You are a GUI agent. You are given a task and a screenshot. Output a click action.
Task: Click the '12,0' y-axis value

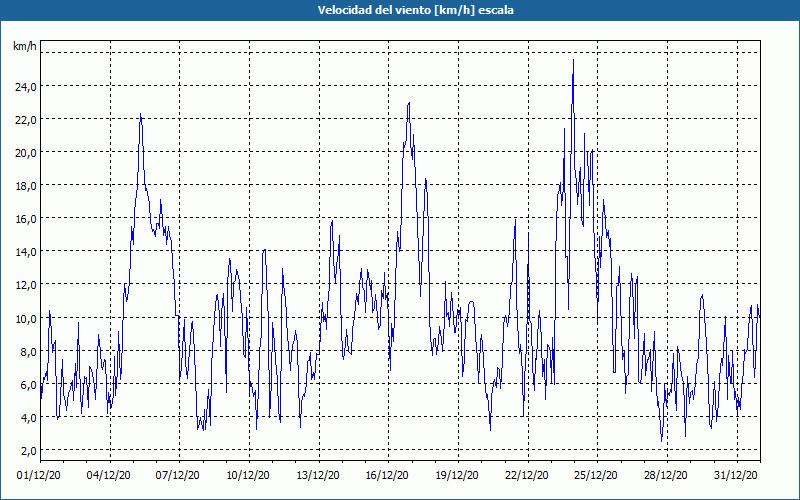click(x=26, y=285)
